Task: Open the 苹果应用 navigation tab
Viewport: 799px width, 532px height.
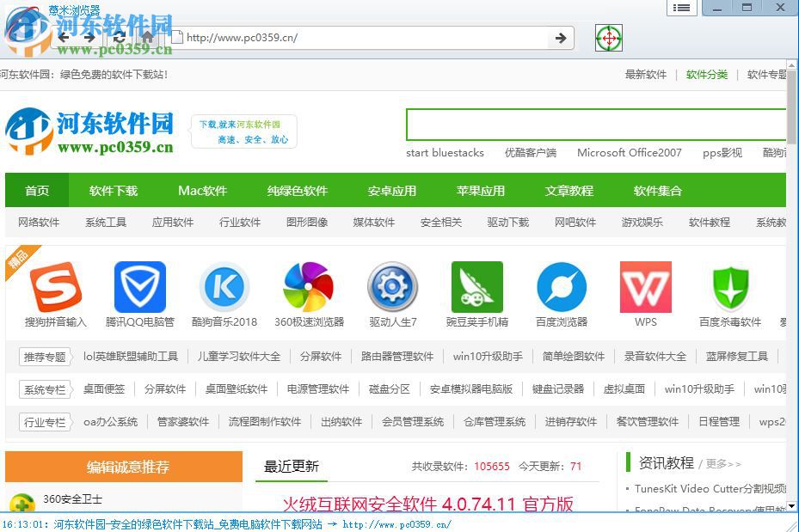Action: (x=481, y=191)
